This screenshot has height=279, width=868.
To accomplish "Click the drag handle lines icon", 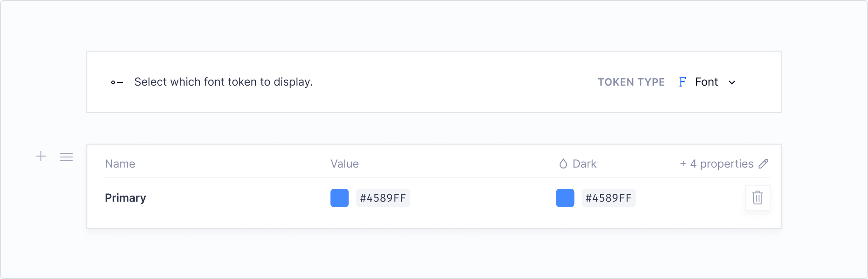I will click(x=66, y=157).
